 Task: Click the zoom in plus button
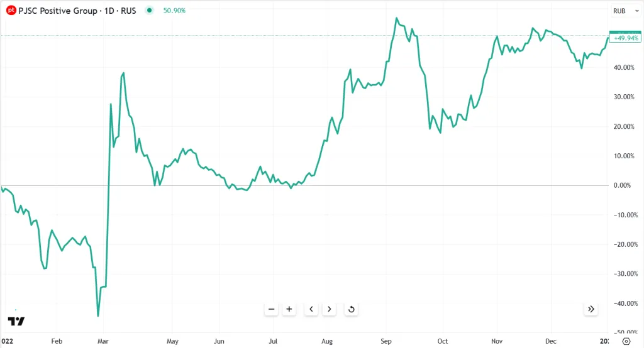(289, 309)
